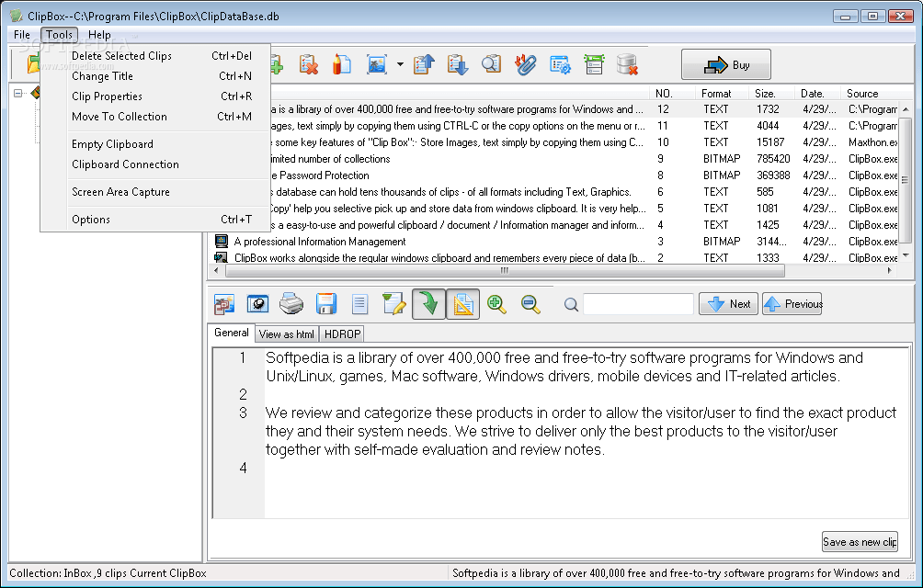Click the window with gear options icon
Screen dimensions: 923x588
coord(560,64)
